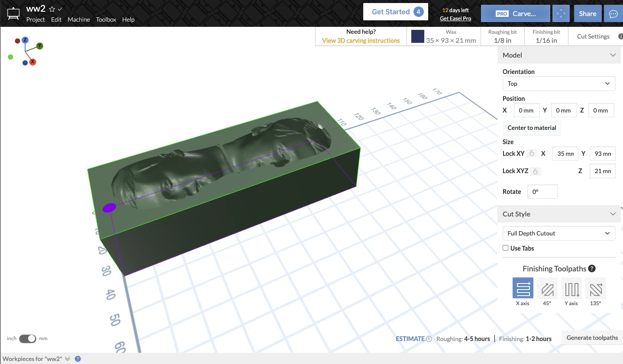
Task: Open the Finishing bit 1/16 in selector
Action: [x=546, y=36]
